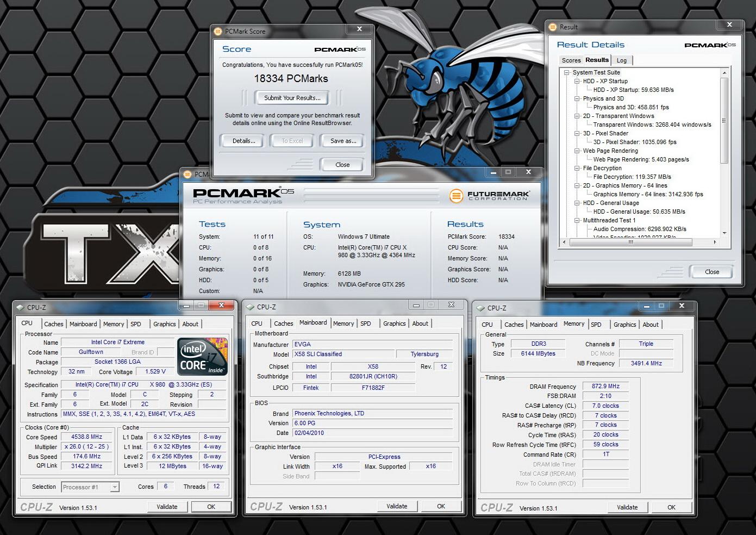The width and height of the screenshot is (756, 535).
Task: Open SPD tab in the mainboard CPU-Z window
Action: pyautogui.click(x=366, y=324)
